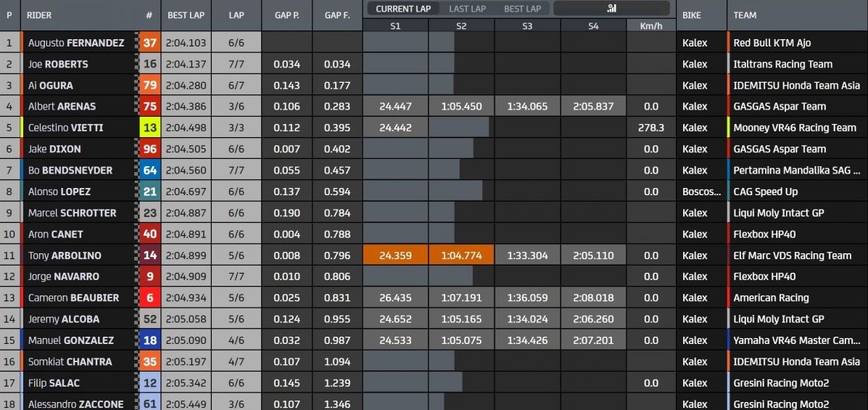Click number badge 6 for Cameron Beaubier
This screenshot has height=410, width=868.
tap(150, 298)
